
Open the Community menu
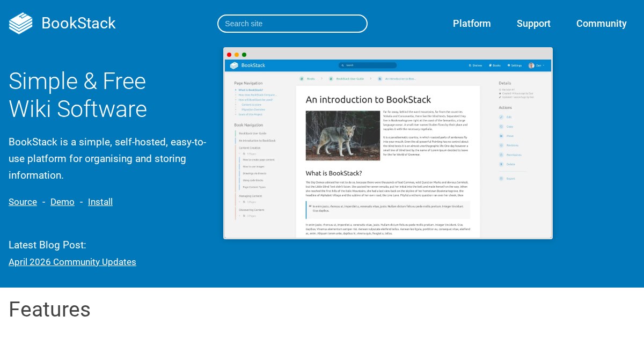pyautogui.click(x=602, y=24)
